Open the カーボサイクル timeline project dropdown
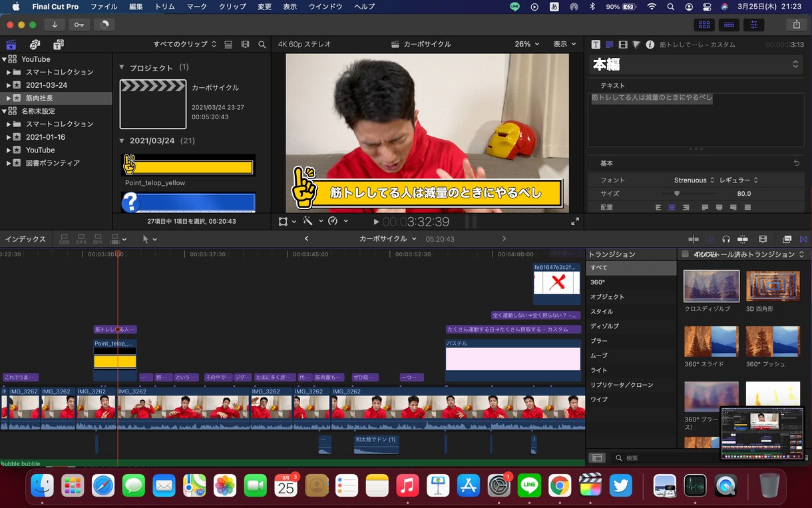The height and width of the screenshot is (508, 812). click(388, 239)
